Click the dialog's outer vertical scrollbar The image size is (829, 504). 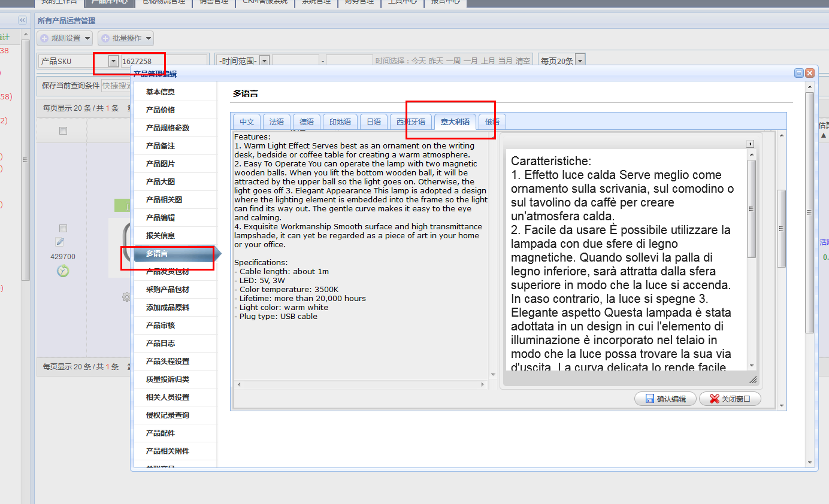tap(810, 214)
